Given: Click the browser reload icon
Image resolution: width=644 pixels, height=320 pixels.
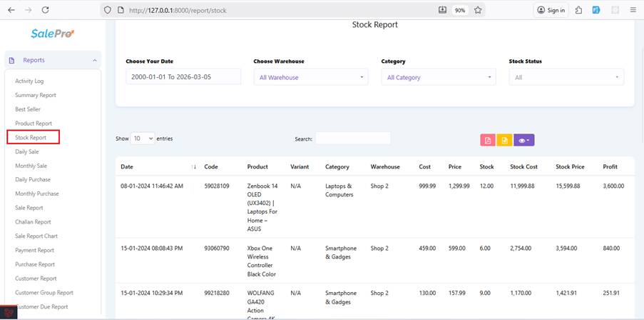Looking at the screenshot, I should pos(46,10).
